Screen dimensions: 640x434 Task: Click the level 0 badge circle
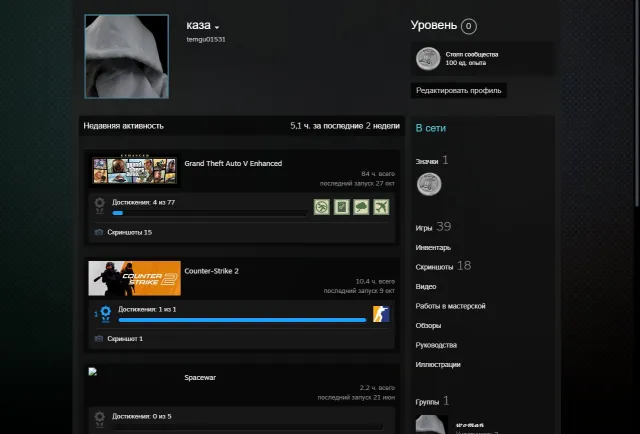(469, 26)
